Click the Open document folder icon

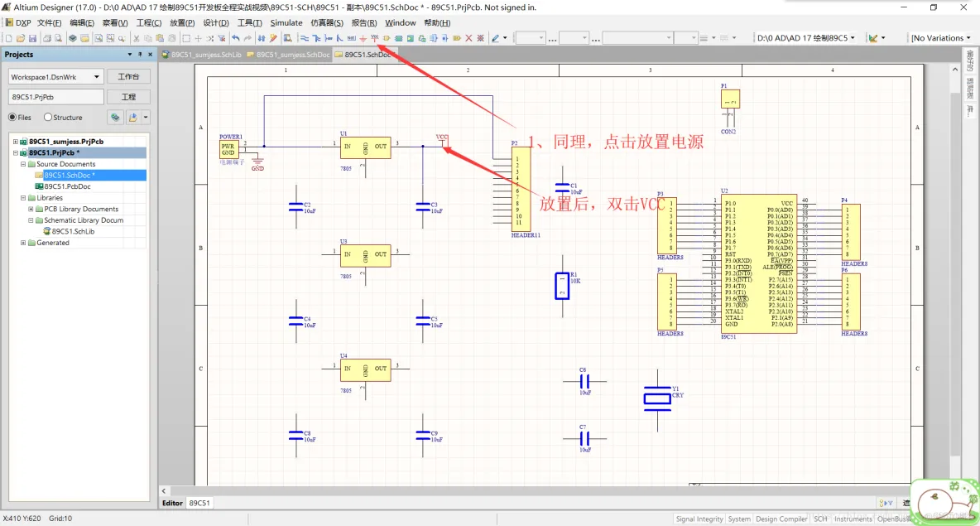[x=21, y=38]
